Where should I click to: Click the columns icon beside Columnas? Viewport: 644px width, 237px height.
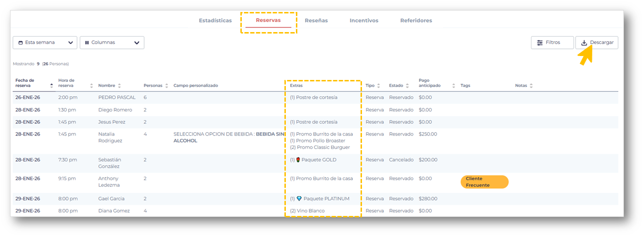click(87, 43)
